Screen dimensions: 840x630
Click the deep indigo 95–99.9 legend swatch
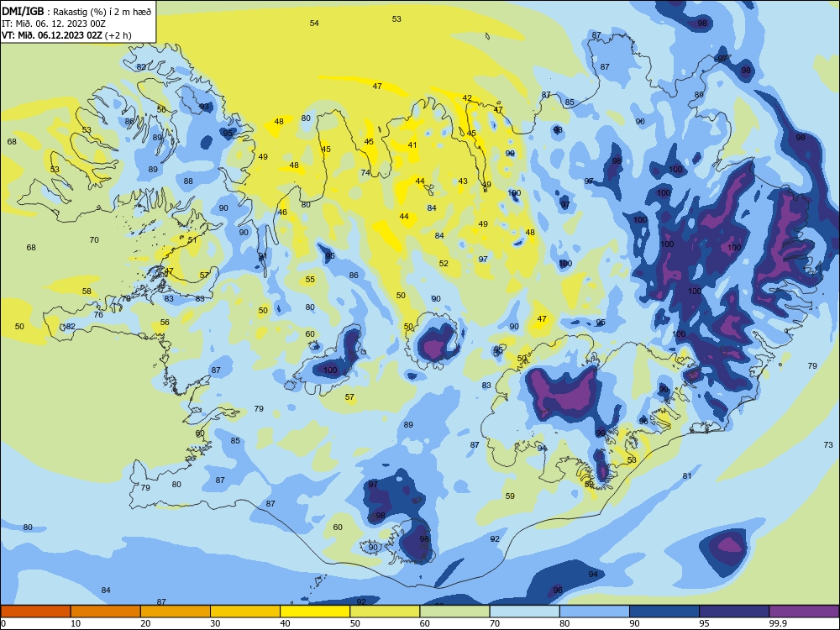click(734, 612)
